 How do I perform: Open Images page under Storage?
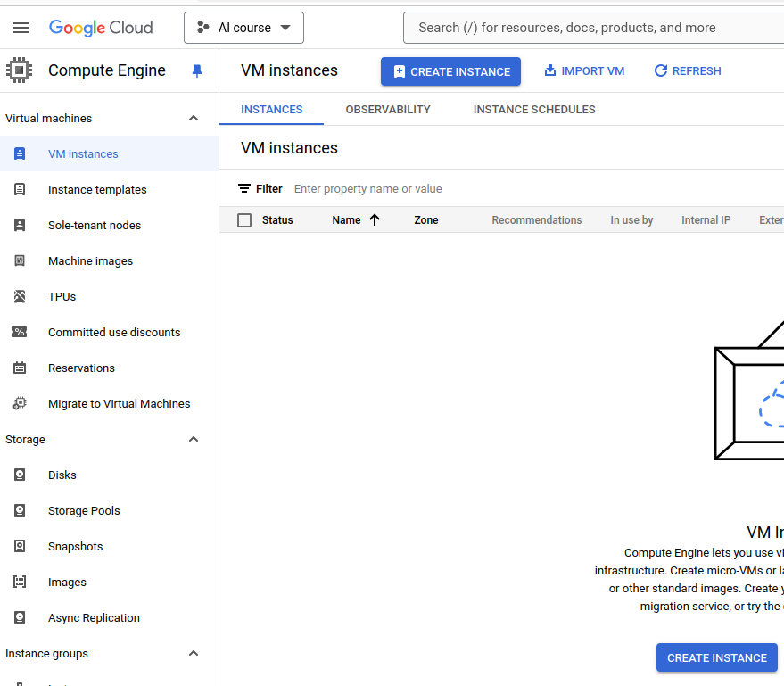point(67,582)
